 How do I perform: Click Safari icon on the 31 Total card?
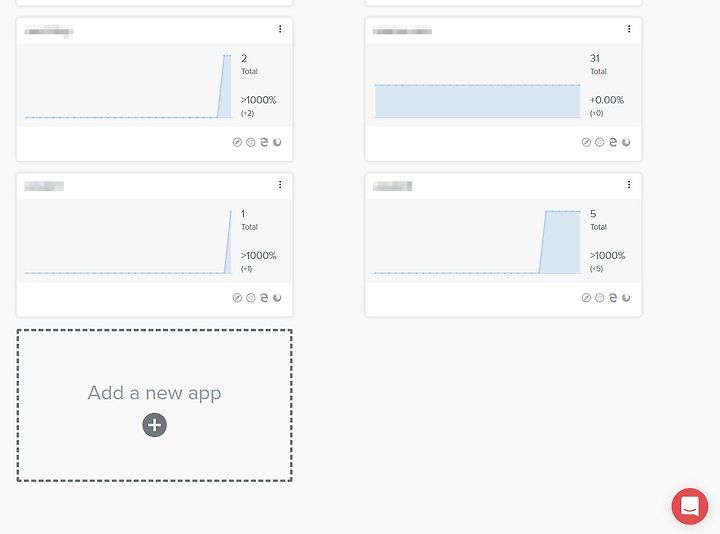586,142
